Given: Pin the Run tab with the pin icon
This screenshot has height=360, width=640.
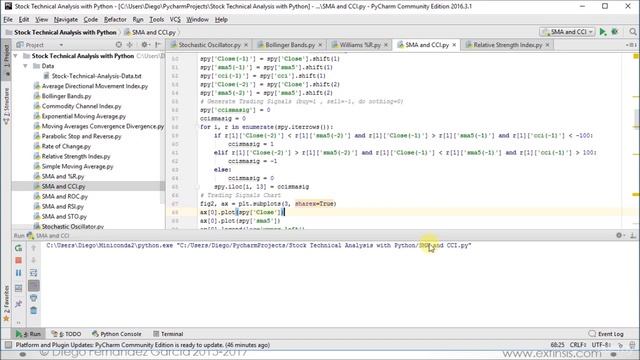Looking at the screenshot, I should click(18, 304).
